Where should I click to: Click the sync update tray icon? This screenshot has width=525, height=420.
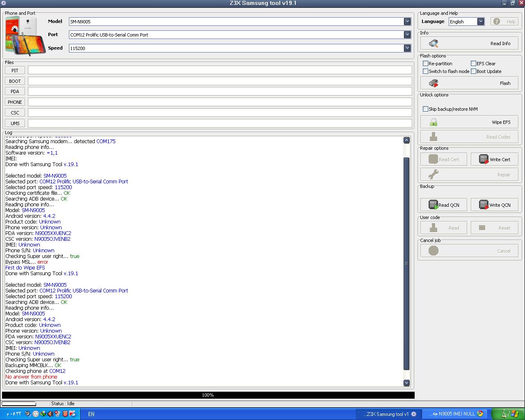click(x=36, y=414)
